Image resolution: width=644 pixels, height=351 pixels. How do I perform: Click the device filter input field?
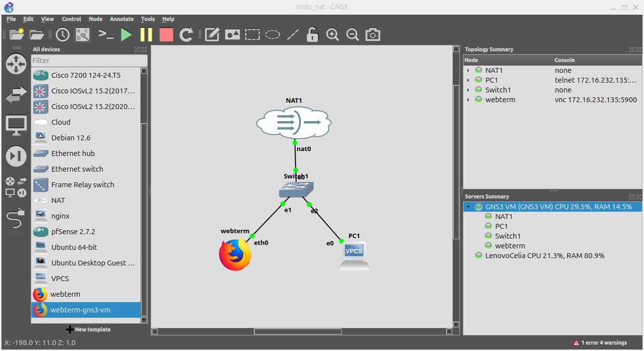(x=89, y=59)
